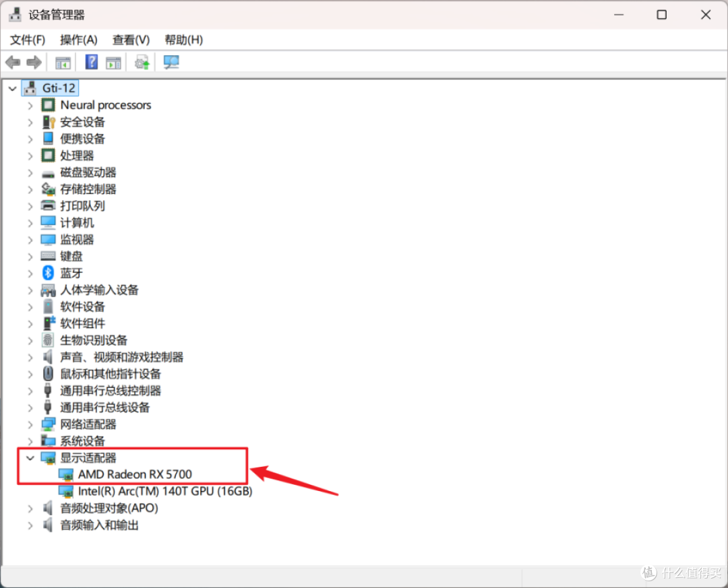Click the 处理器 chip icon
Viewport: 728px width, 588px height.
[x=49, y=156]
